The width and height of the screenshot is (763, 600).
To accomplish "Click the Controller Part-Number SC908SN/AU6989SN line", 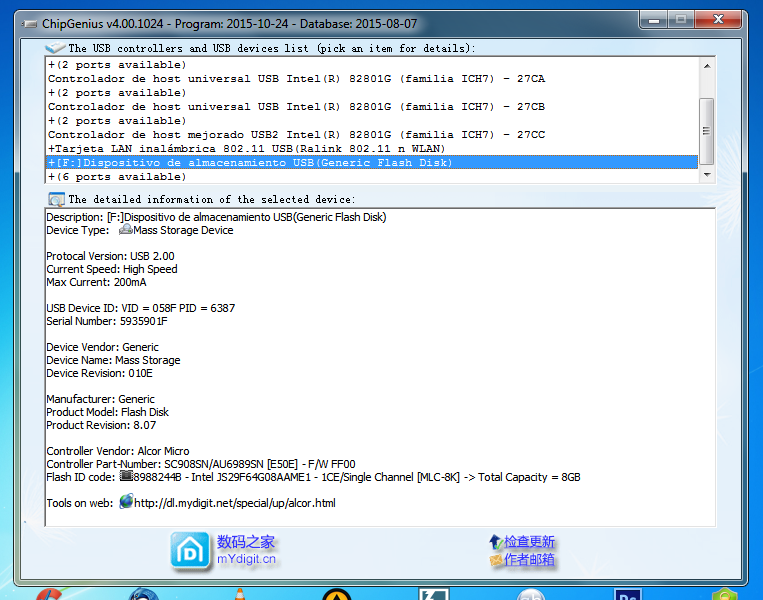I will tap(201, 464).
